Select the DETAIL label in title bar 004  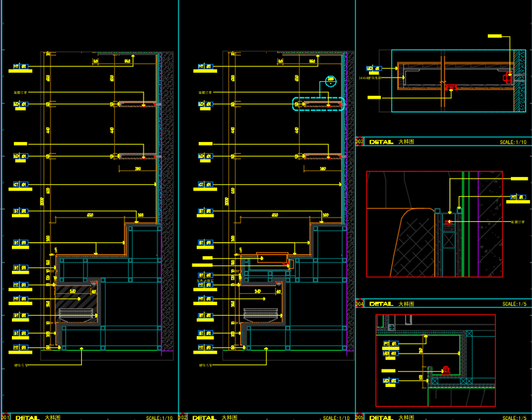[x=381, y=304]
